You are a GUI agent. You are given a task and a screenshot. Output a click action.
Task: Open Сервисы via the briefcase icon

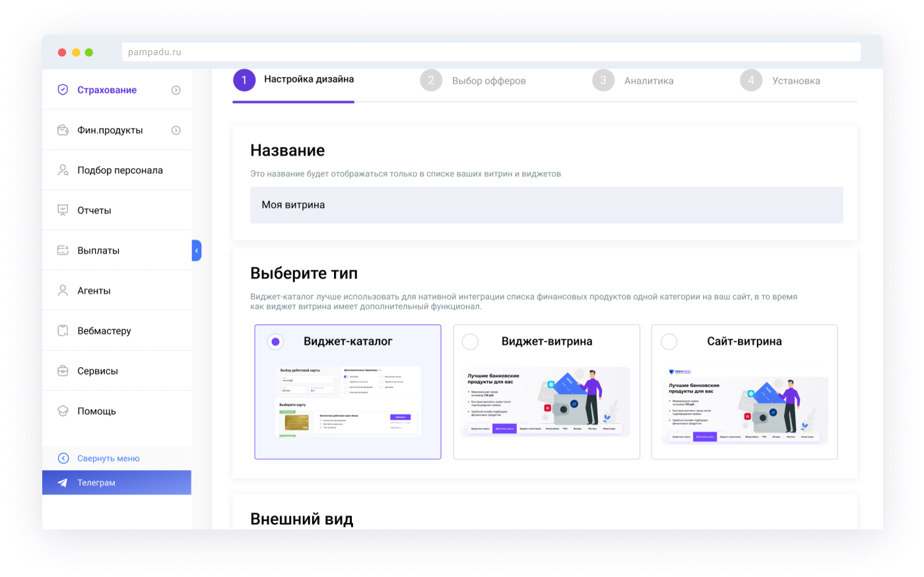coord(62,370)
